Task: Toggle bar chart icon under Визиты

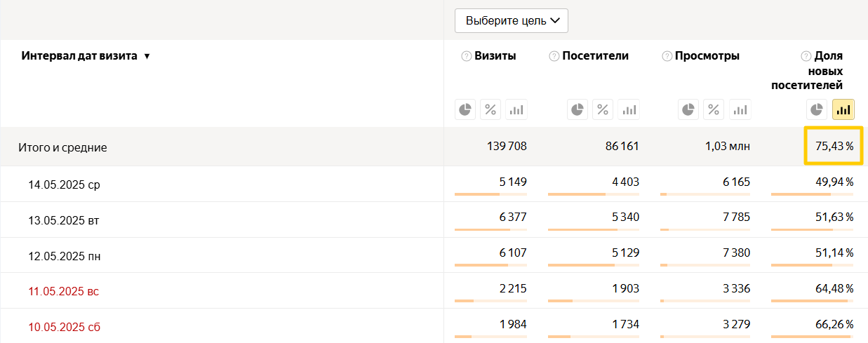Action: pyautogui.click(x=516, y=109)
